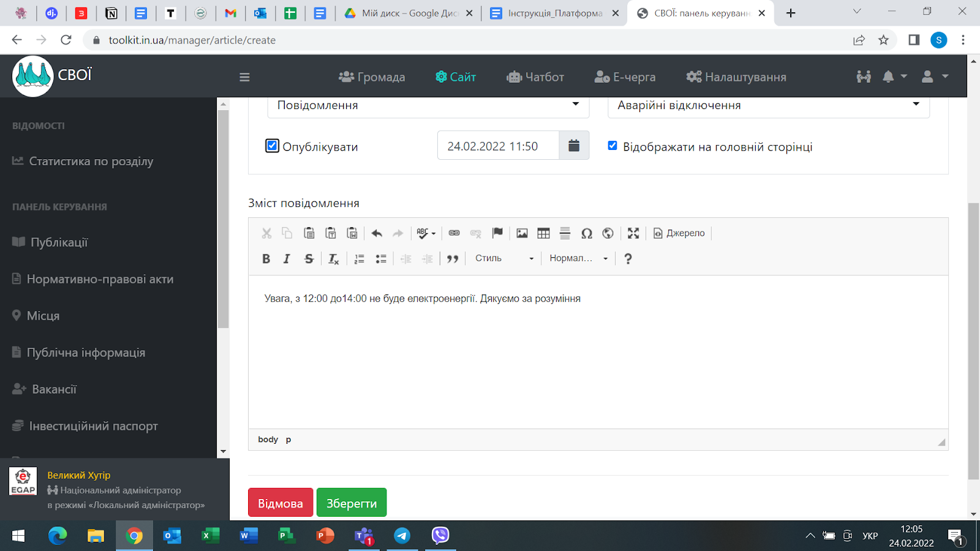Screen dimensions: 980x551
Task: Expand the Повідомлення type dropdown
Action: [x=428, y=105]
